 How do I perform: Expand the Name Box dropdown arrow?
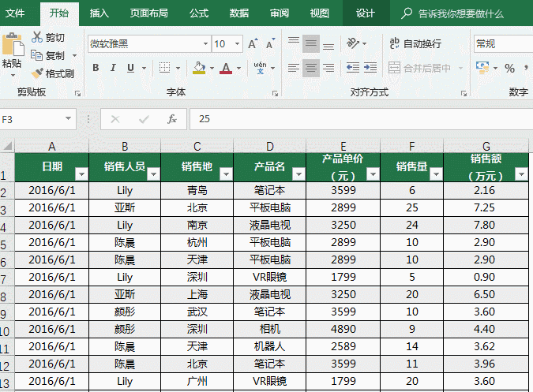pos(69,118)
